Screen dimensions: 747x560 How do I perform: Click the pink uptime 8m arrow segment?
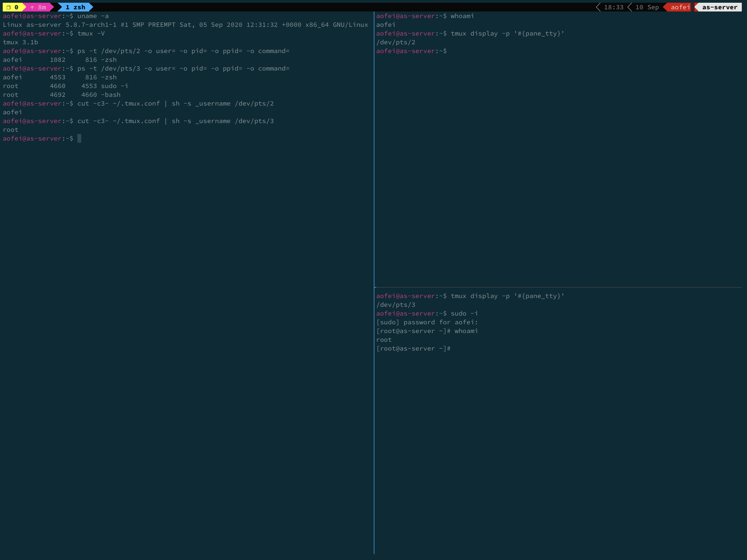(x=39, y=7)
